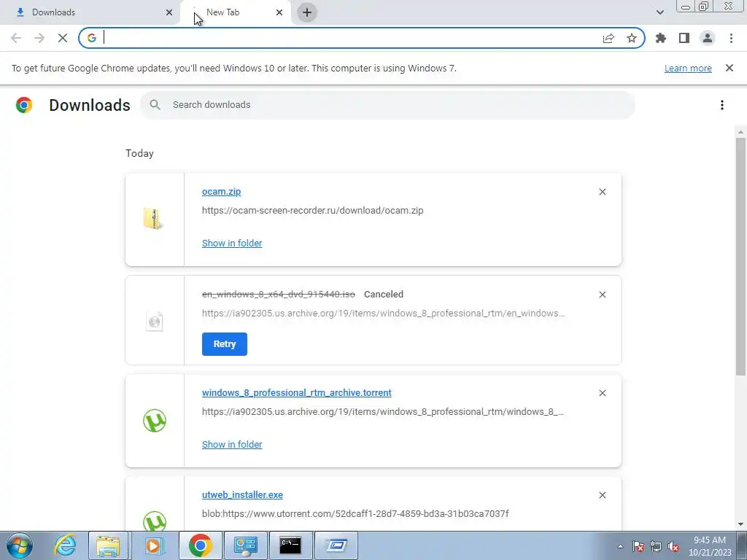Click the search magnifier icon

coord(155,105)
